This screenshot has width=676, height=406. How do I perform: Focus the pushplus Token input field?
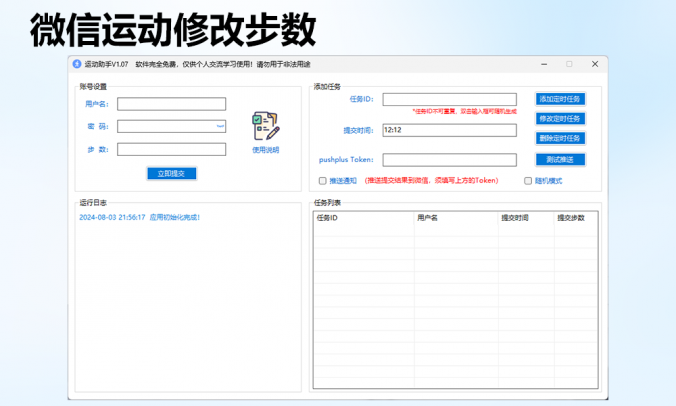coord(450,160)
